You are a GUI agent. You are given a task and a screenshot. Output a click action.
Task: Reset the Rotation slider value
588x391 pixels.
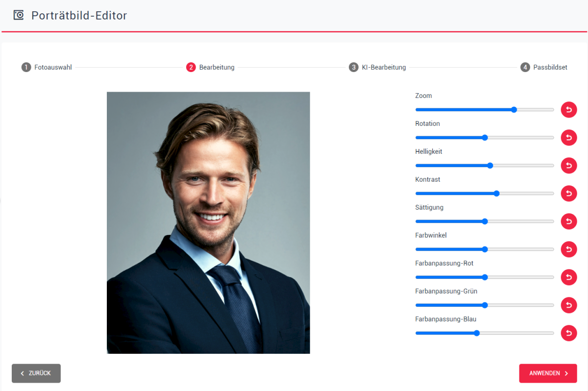(569, 138)
